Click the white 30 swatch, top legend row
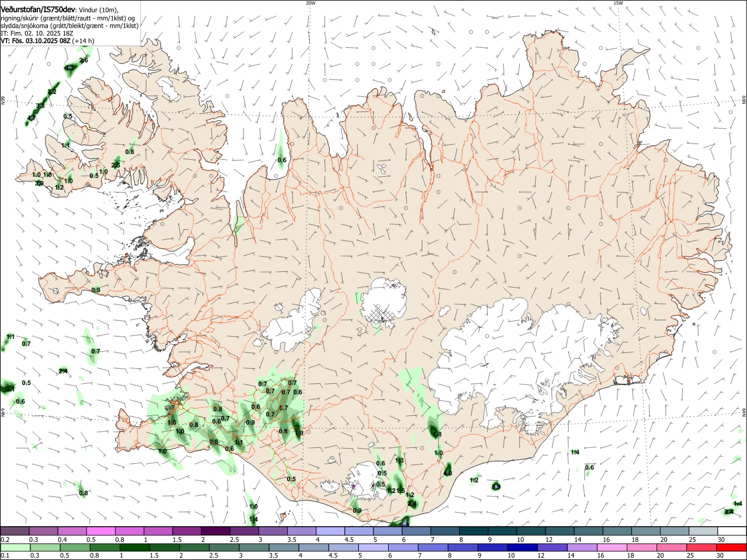Screen dimensions: 747x560 (x=732, y=531)
